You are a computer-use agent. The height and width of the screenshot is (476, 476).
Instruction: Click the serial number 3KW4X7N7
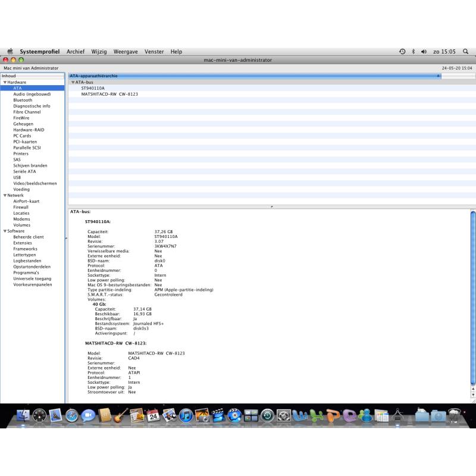[165, 246]
